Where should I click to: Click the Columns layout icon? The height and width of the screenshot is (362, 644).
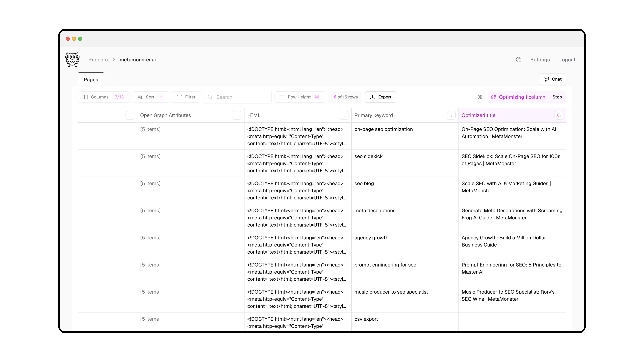(85, 97)
